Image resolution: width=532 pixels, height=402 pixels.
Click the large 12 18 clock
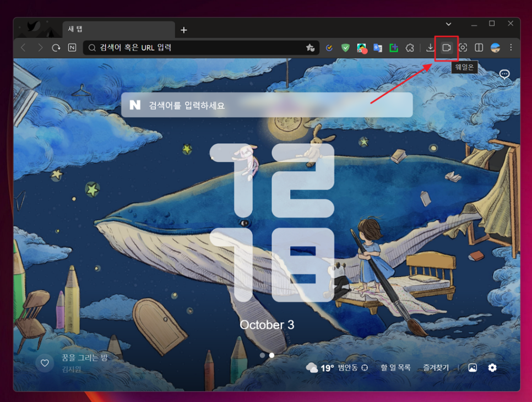[x=273, y=222]
